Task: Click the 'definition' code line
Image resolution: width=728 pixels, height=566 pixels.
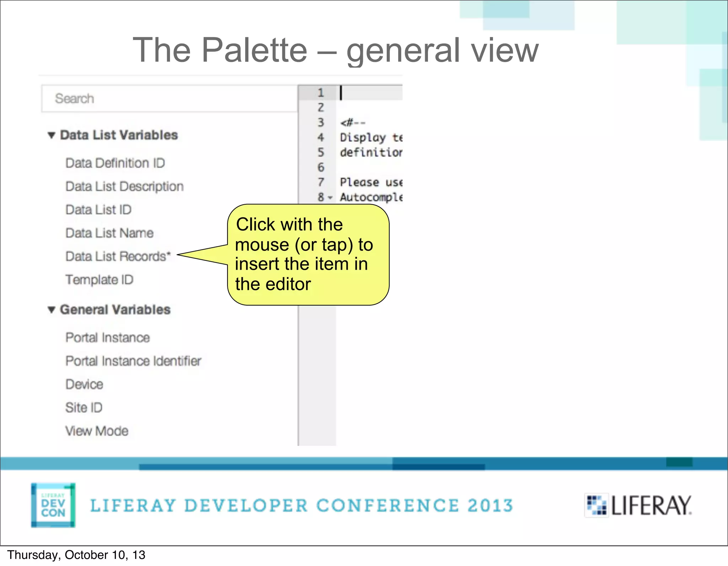Action: click(371, 152)
